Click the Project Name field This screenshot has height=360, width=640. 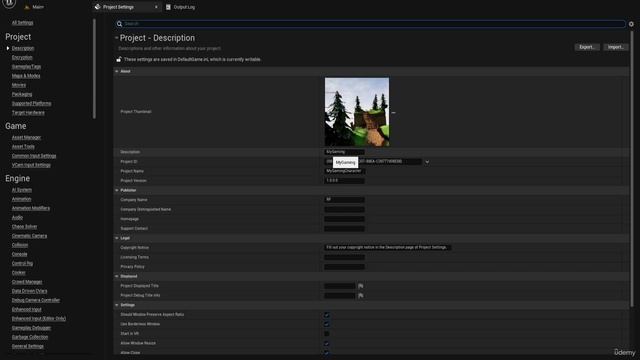(x=344, y=171)
